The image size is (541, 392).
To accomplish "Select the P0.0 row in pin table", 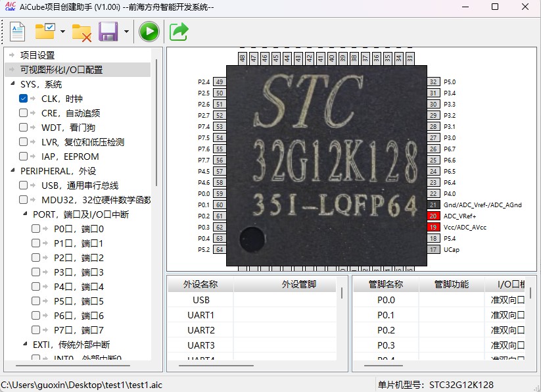I will click(x=439, y=300).
